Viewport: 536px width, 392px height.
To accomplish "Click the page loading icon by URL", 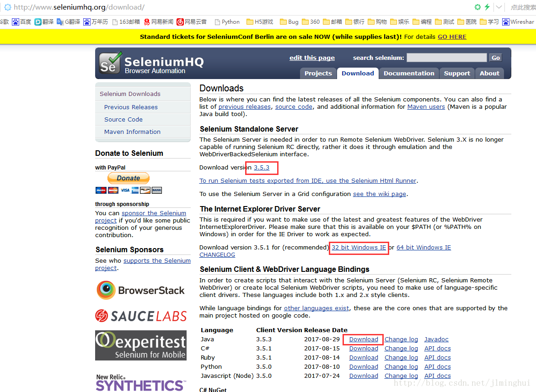I will pyautogui.click(x=7, y=7).
